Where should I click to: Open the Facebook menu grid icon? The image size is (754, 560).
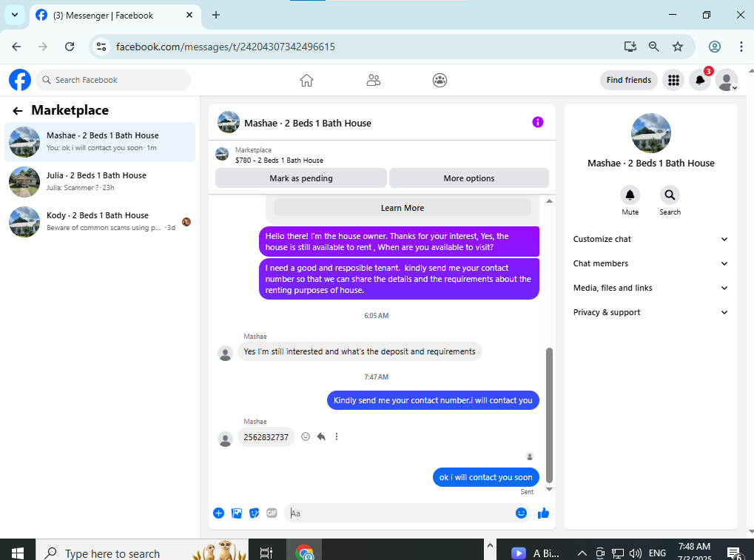(x=673, y=81)
